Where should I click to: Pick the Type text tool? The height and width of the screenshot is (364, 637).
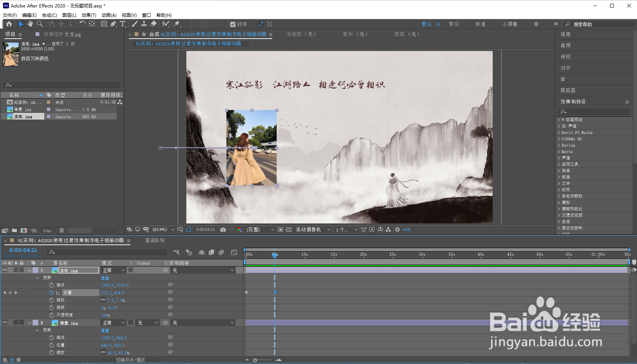coord(123,24)
